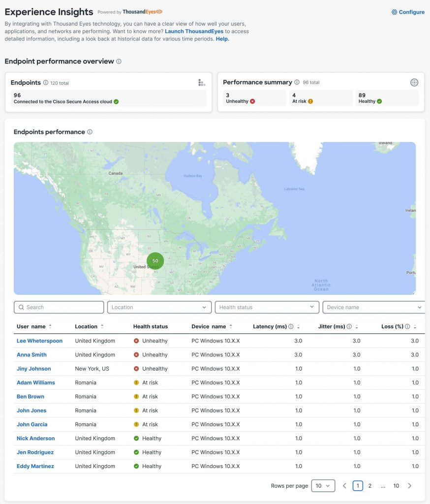Click info icon beside Endpoint performance overview
The width and height of the screenshot is (430, 504).
point(119,62)
